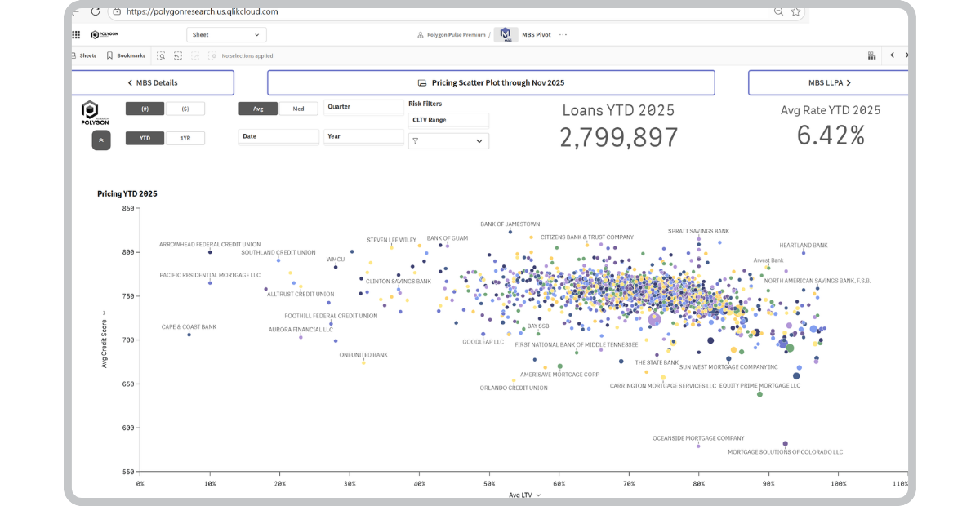The image size is (980, 506).
Task: Click the step back selection icon
Action: [179, 55]
